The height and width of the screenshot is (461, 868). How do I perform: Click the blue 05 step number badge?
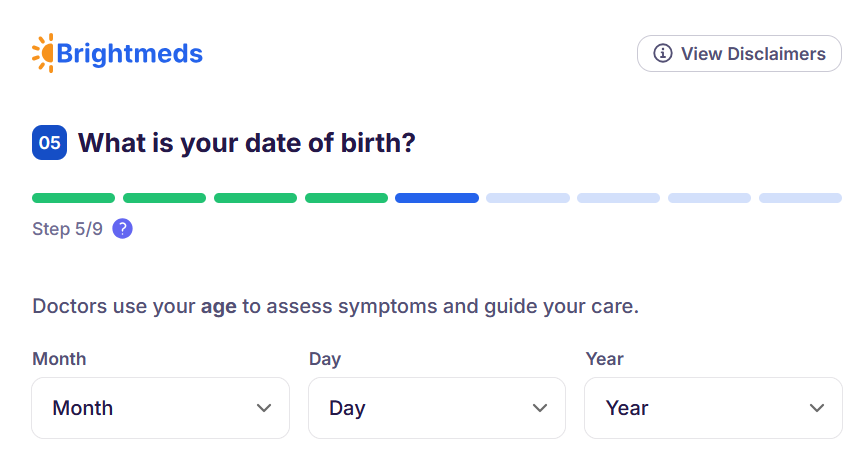pyautogui.click(x=49, y=143)
